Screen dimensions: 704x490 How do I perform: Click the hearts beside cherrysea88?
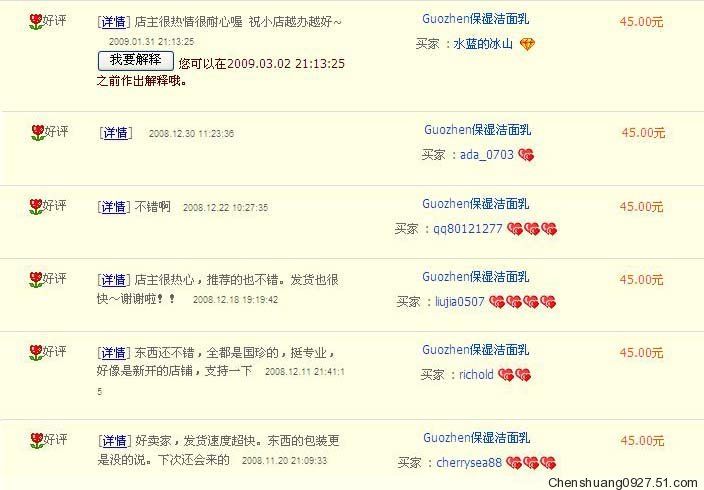(x=531, y=463)
